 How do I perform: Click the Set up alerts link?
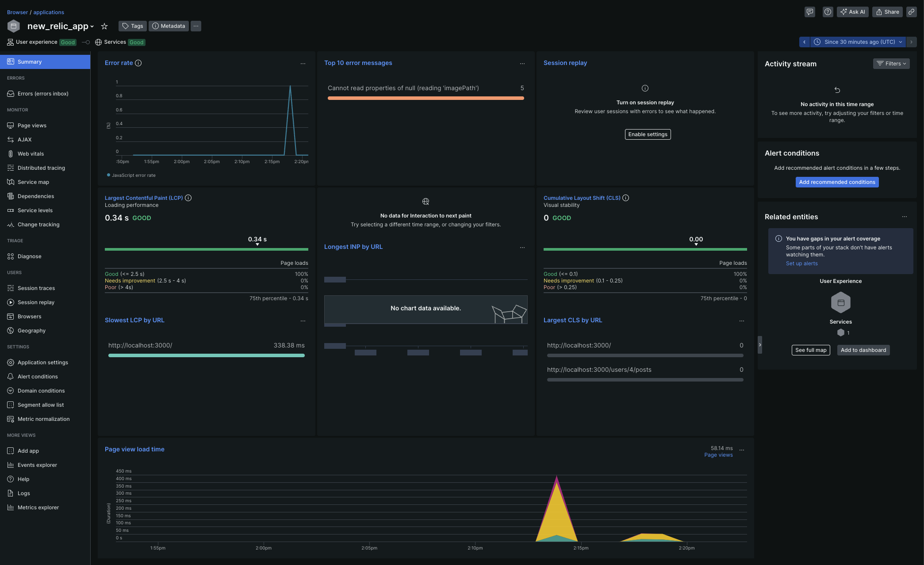(x=801, y=263)
